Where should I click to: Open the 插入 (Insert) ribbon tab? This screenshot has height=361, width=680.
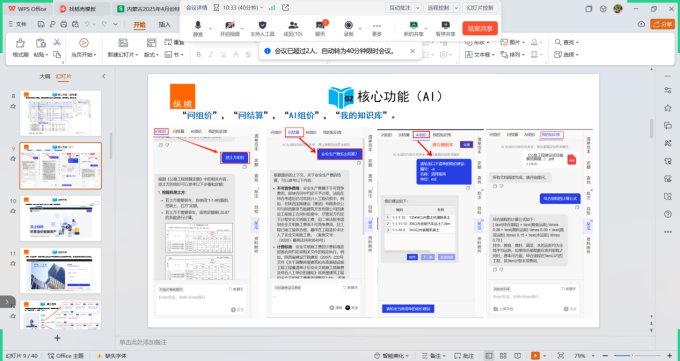[164, 25]
